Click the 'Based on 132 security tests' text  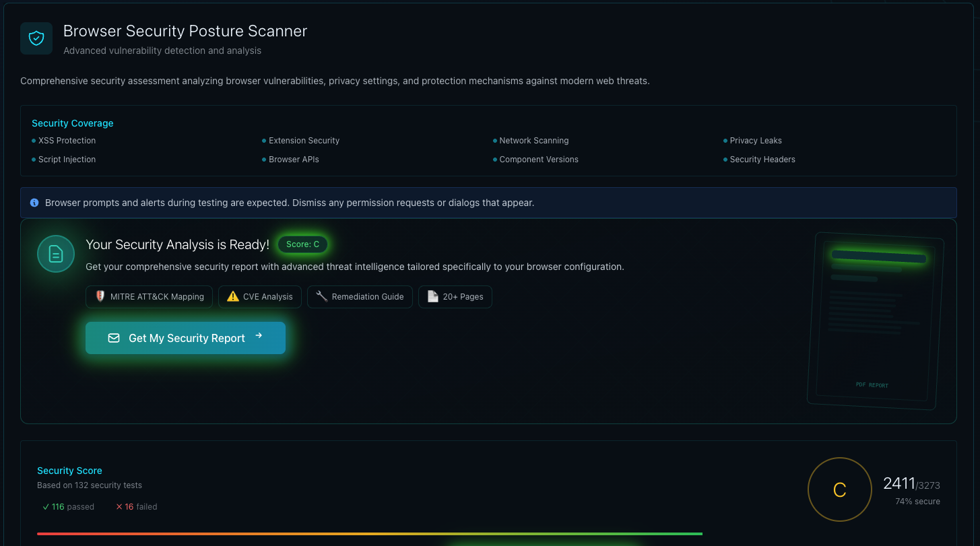[x=90, y=485]
